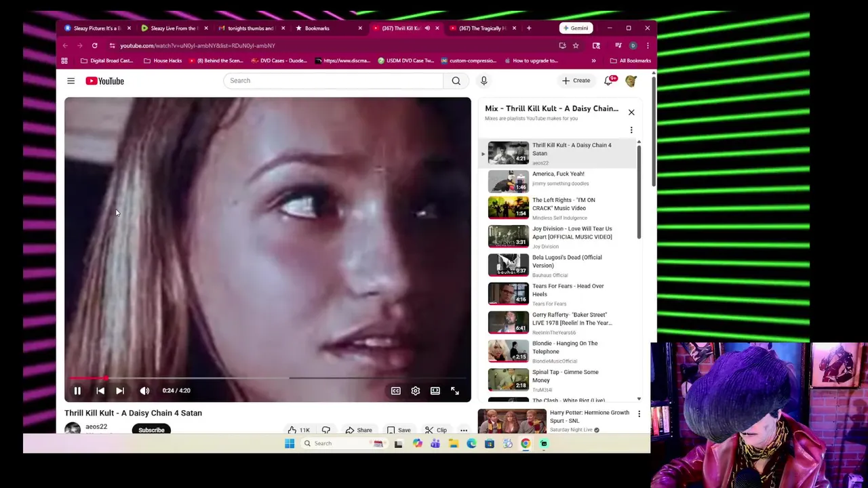
Task: Open YouTube notifications bell
Action: click(609, 81)
